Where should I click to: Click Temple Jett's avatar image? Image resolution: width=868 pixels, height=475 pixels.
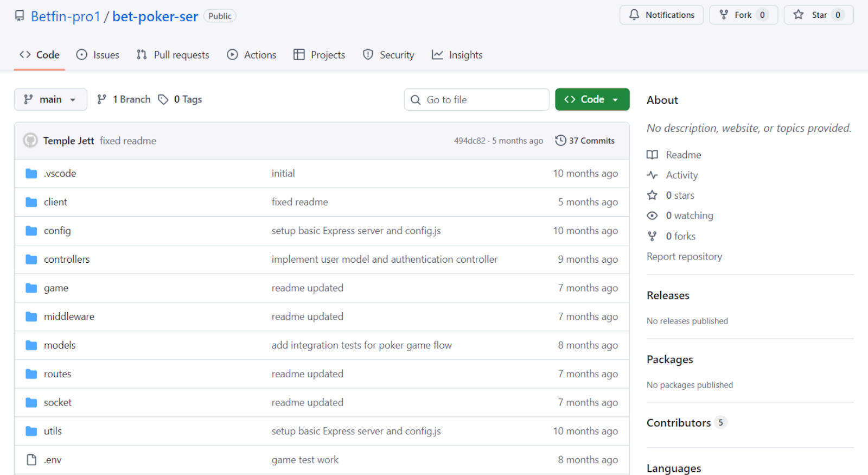(30, 140)
